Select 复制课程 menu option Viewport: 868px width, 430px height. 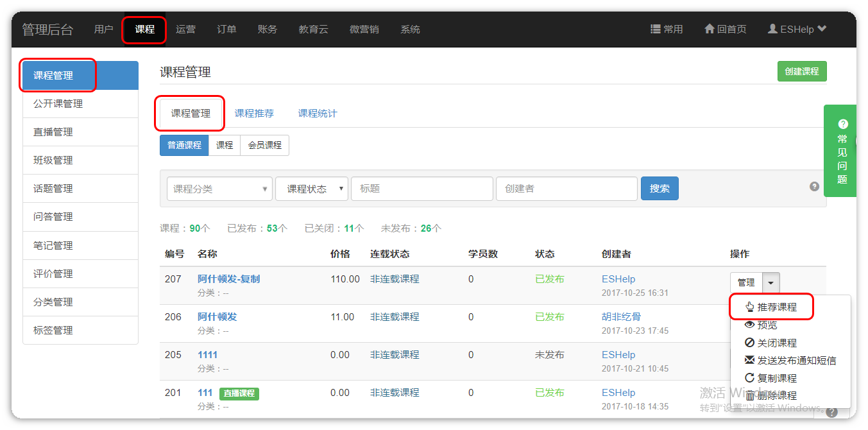click(776, 379)
